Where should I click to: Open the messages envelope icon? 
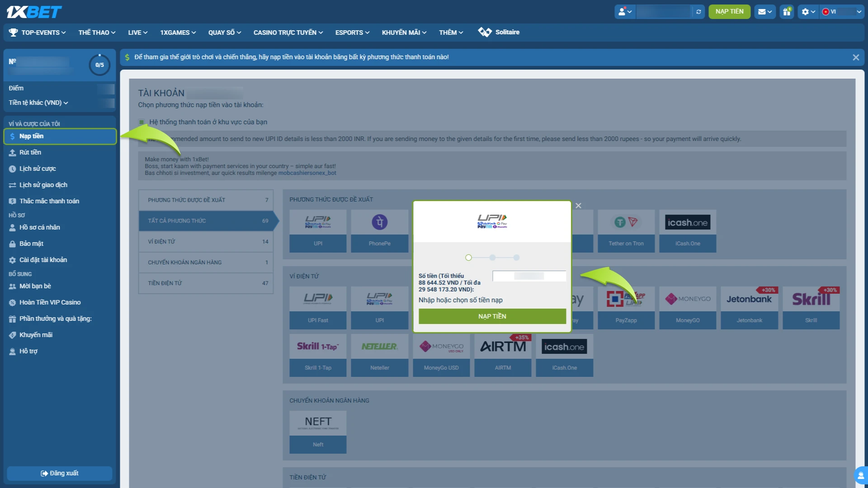(x=764, y=12)
